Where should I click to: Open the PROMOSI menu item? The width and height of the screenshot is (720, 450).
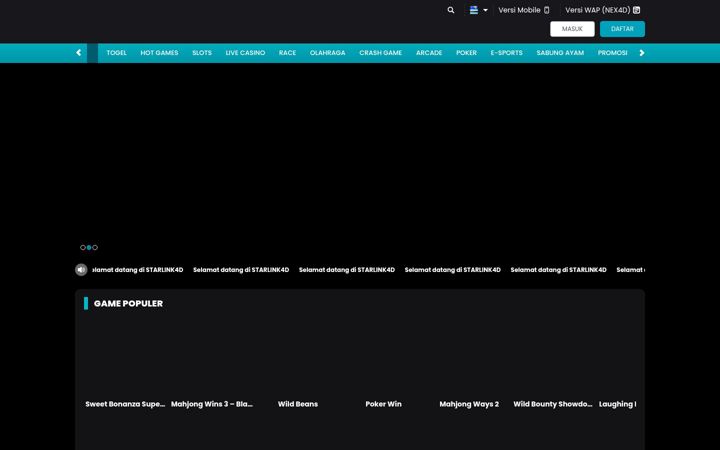tap(613, 53)
